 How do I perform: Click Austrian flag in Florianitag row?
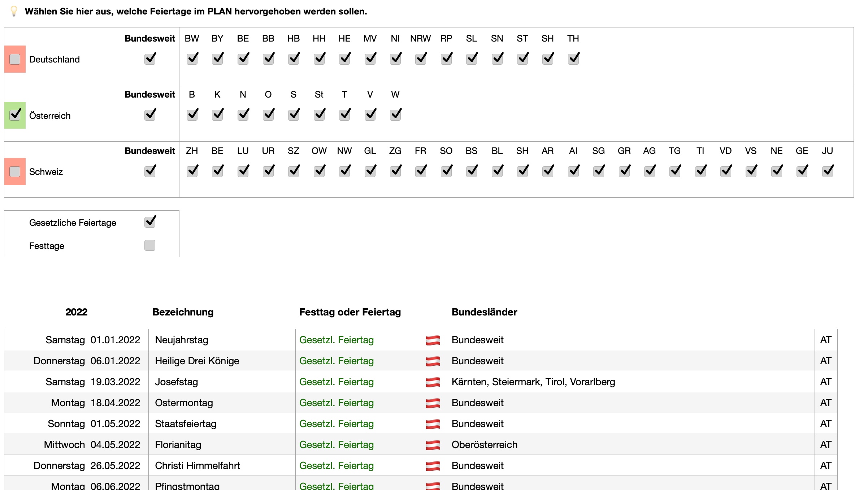click(433, 445)
